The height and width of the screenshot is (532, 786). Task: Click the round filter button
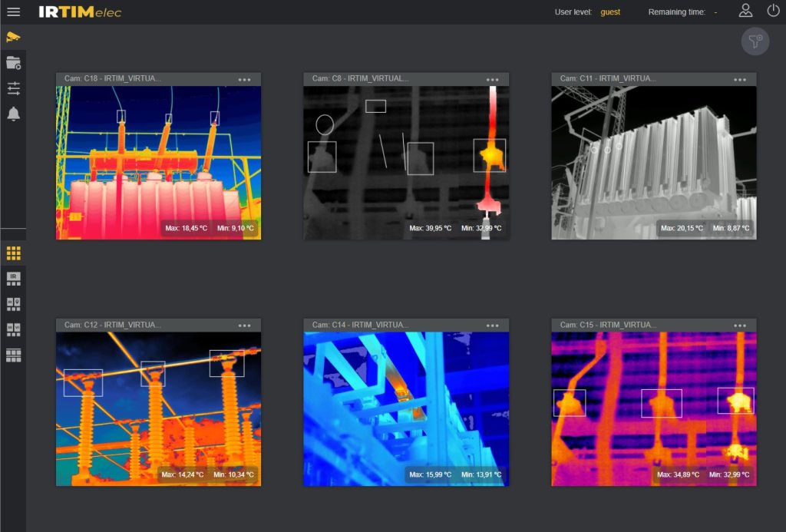point(755,41)
